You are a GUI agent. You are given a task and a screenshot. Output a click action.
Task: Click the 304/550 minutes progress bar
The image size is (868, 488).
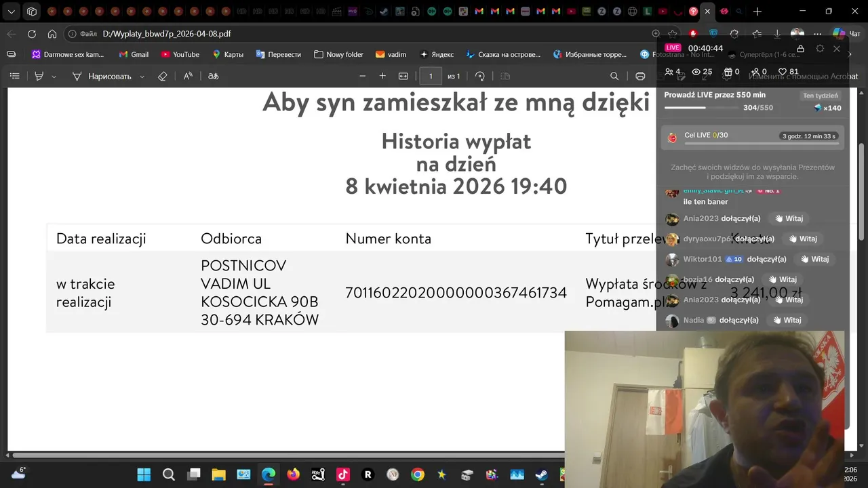(701, 108)
